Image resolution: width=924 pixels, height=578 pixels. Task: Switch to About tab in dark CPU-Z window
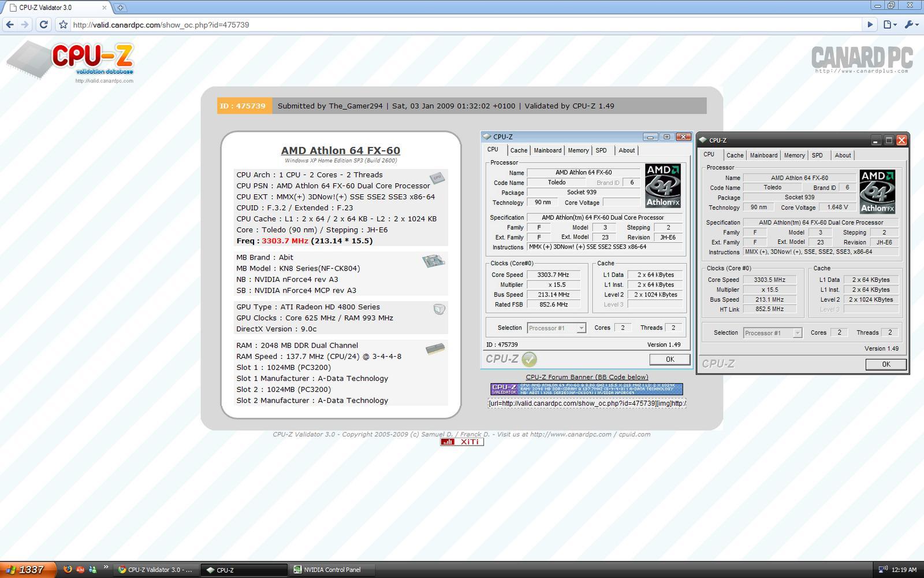[843, 155]
